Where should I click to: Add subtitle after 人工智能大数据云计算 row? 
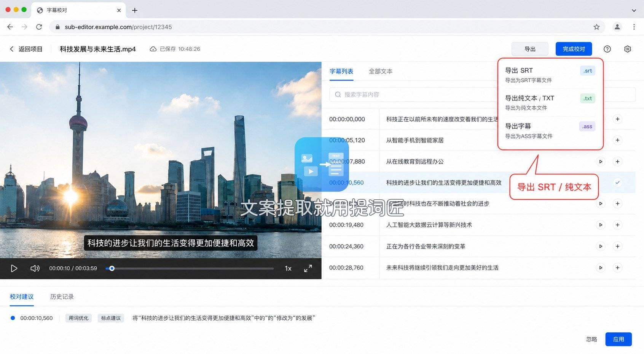tap(617, 225)
